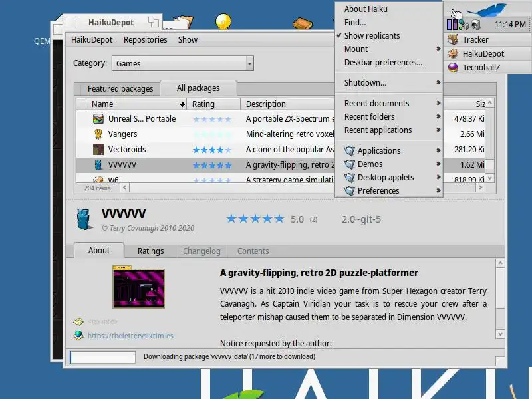This screenshot has height=399, width=532.
Task: Open the thelettervsixtim.es website link
Action: click(x=130, y=336)
